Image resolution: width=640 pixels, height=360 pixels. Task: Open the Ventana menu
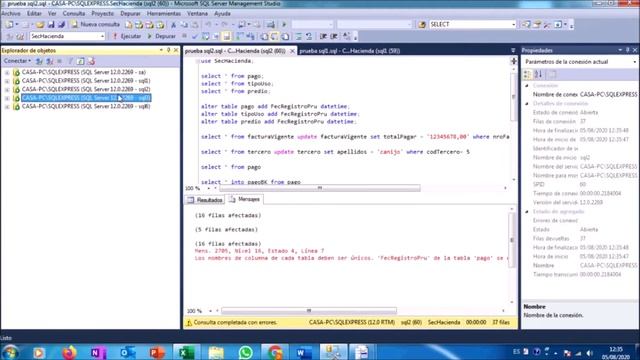pyautogui.click(x=197, y=13)
